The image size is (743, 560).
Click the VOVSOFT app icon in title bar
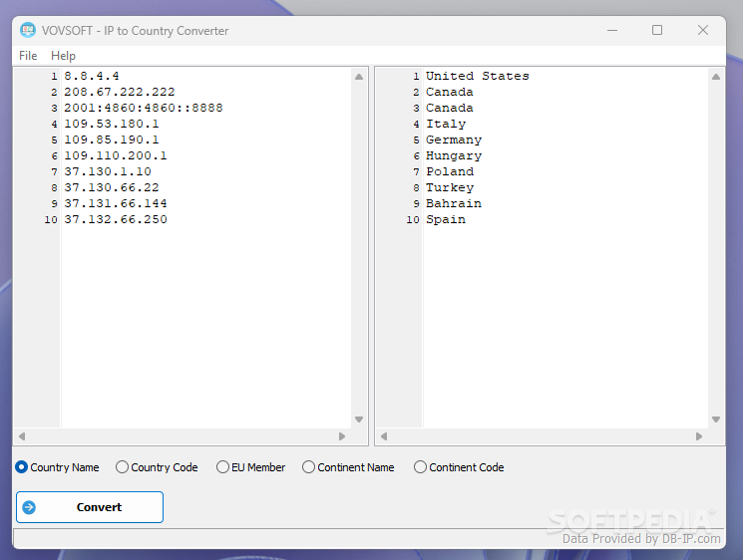point(28,30)
